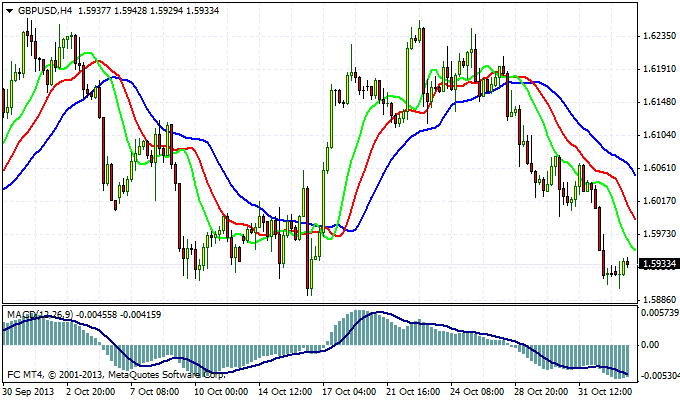Click price level 1.60170 on the axis

[x=659, y=200]
